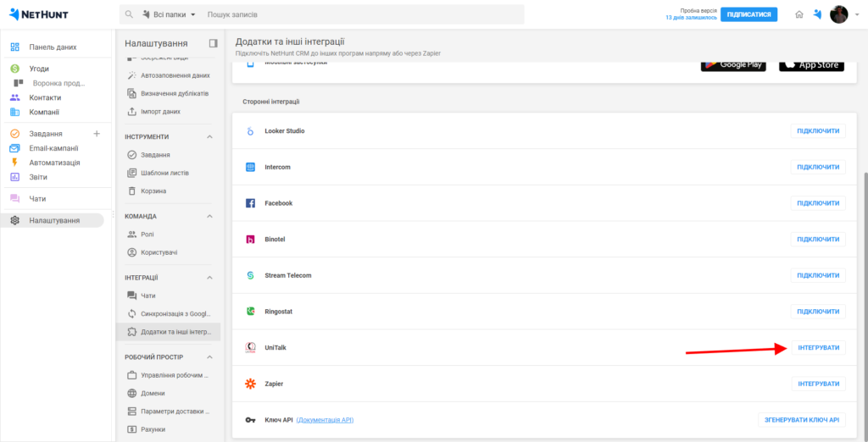
Task: Collapse the ІНТЕГРАЦІЇ section
Action: pyautogui.click(x=209, y=278)
